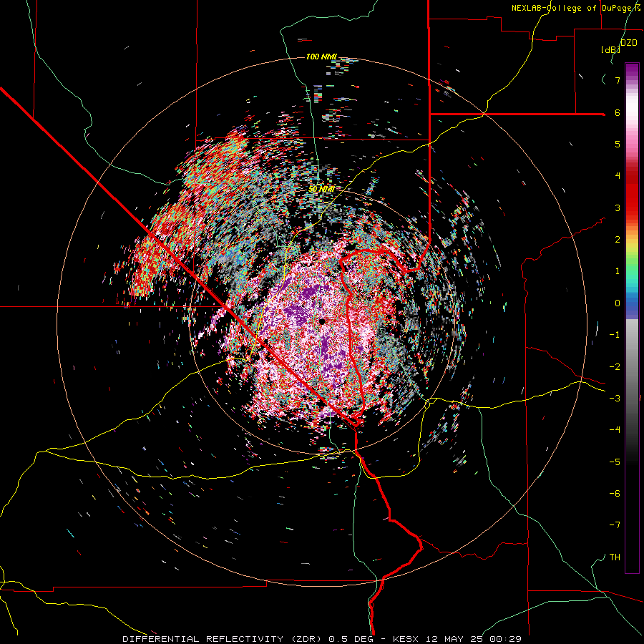Click the -2 value on color scale
Image resolution: width=644 pixels, height=644 pixels.
coord(615,367)
